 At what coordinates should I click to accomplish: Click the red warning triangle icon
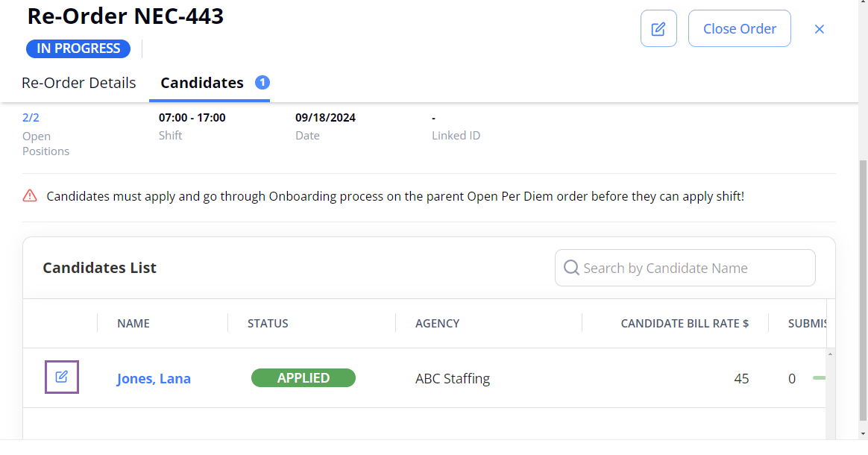click(30, 196)
